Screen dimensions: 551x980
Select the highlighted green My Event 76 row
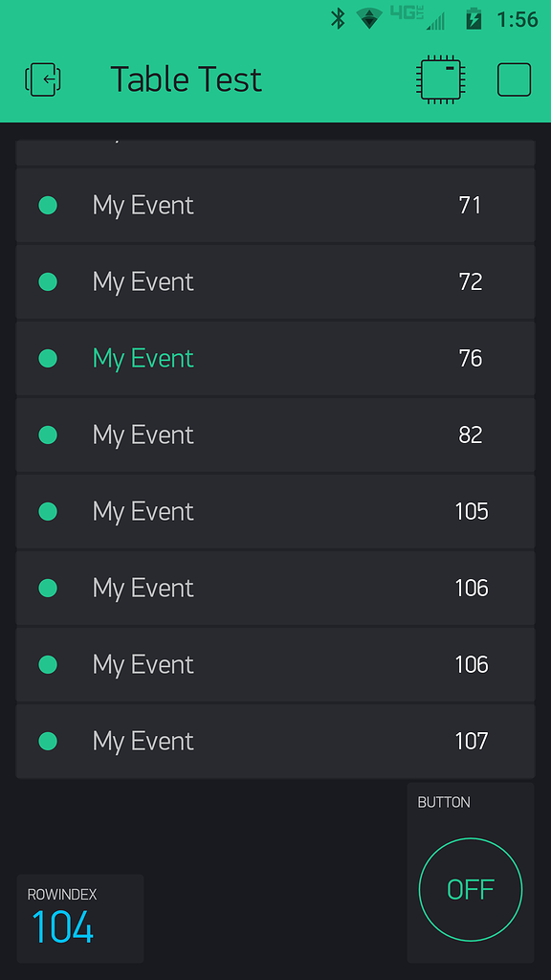(x=275, y=358)
